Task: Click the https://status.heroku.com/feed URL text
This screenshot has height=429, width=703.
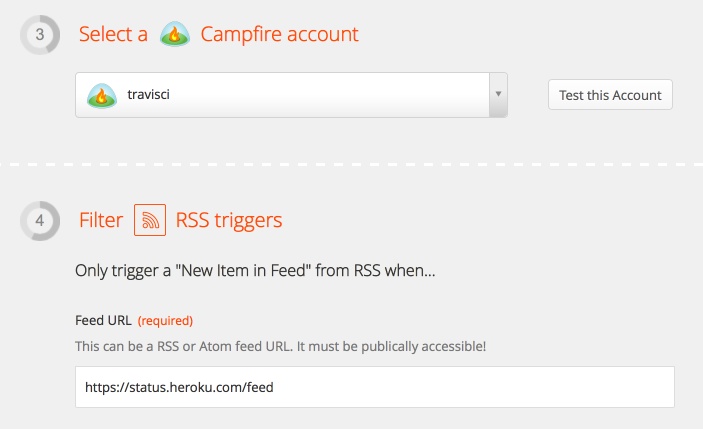Action: (179, 387)
